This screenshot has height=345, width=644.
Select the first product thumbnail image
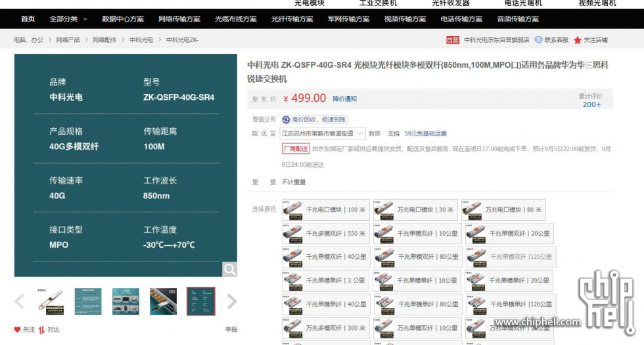click(50, 301)
